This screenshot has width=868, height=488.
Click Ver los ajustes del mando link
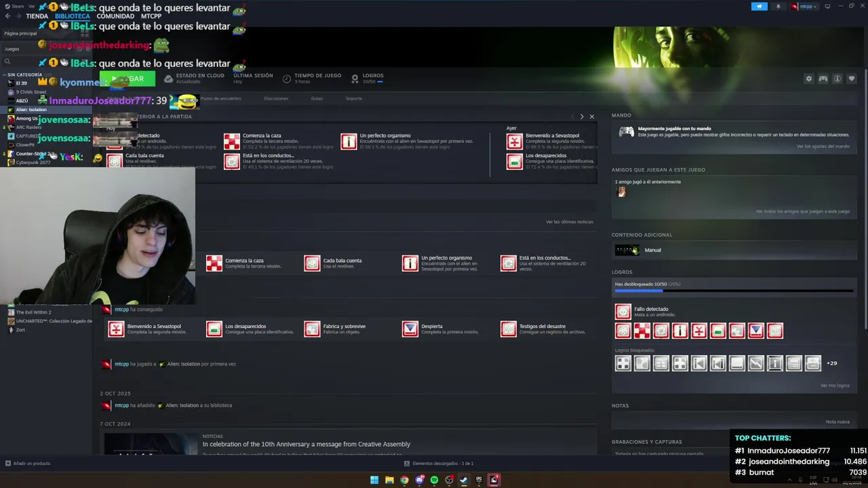tap(823, 146)
